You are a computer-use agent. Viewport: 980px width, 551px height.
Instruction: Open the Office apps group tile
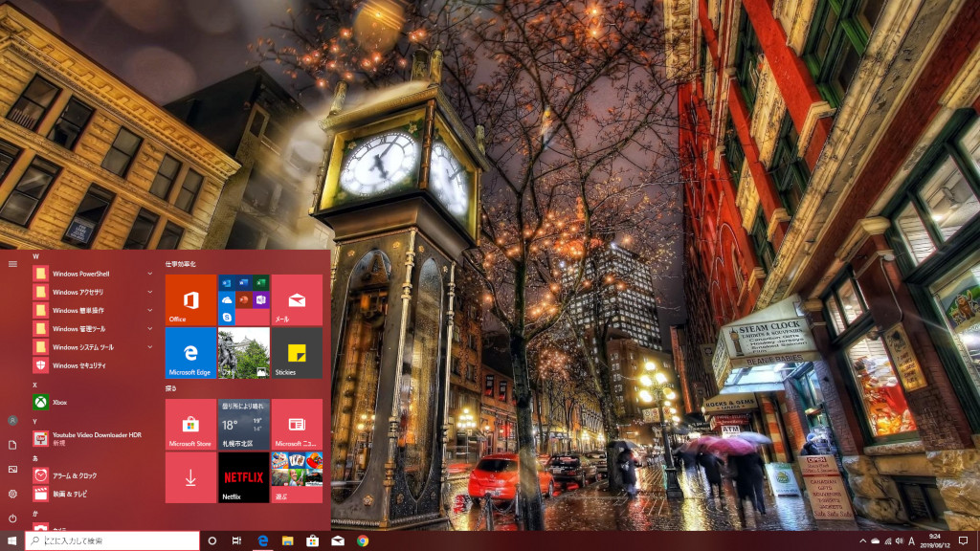click(244, 299)
